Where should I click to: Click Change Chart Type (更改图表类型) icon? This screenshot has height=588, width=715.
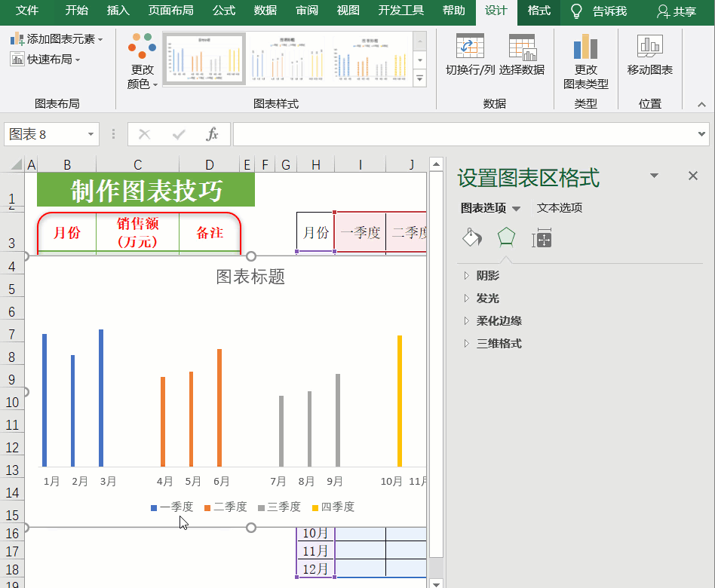[x=585, y=48]
